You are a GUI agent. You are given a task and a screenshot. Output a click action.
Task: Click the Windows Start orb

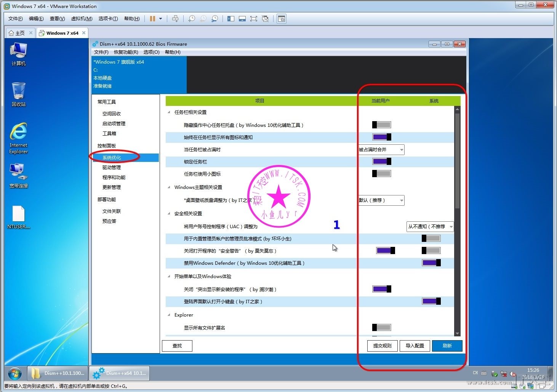pyautogui.click(x=15, y=373)
